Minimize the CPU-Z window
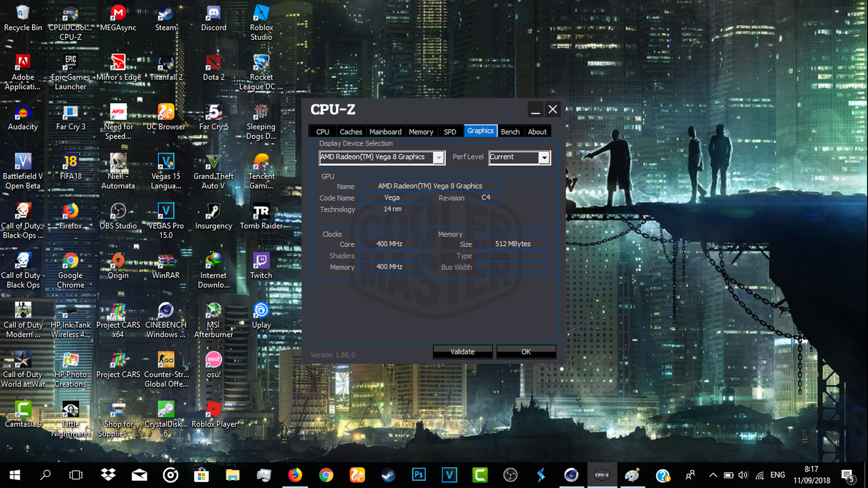 [x=536, y=109]
